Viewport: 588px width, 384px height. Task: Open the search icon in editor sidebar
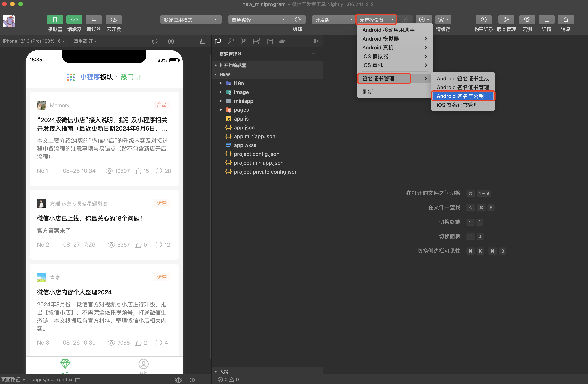[x=231, y=41]
